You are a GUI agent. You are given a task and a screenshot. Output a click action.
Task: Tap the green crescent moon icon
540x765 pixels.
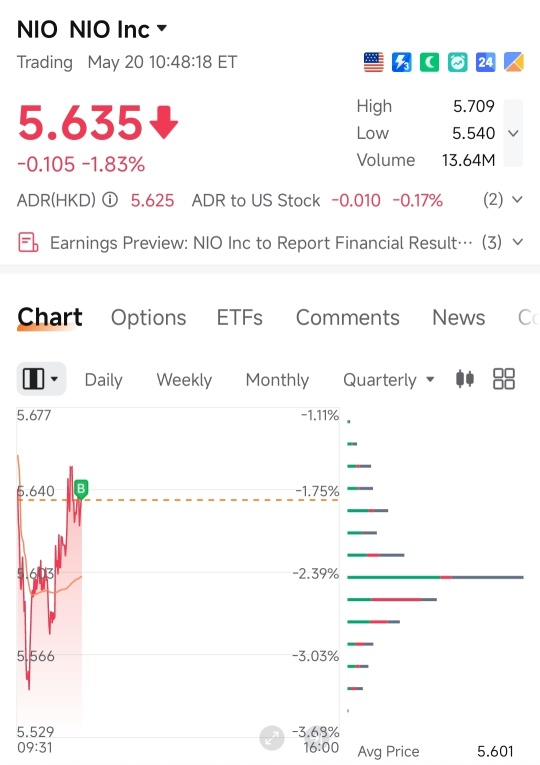429,62
